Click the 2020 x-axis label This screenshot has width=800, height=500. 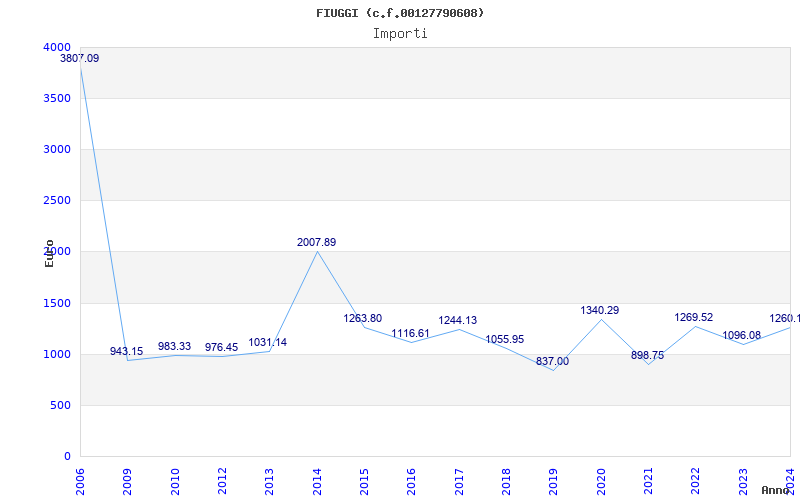click(x=601, y=481)
